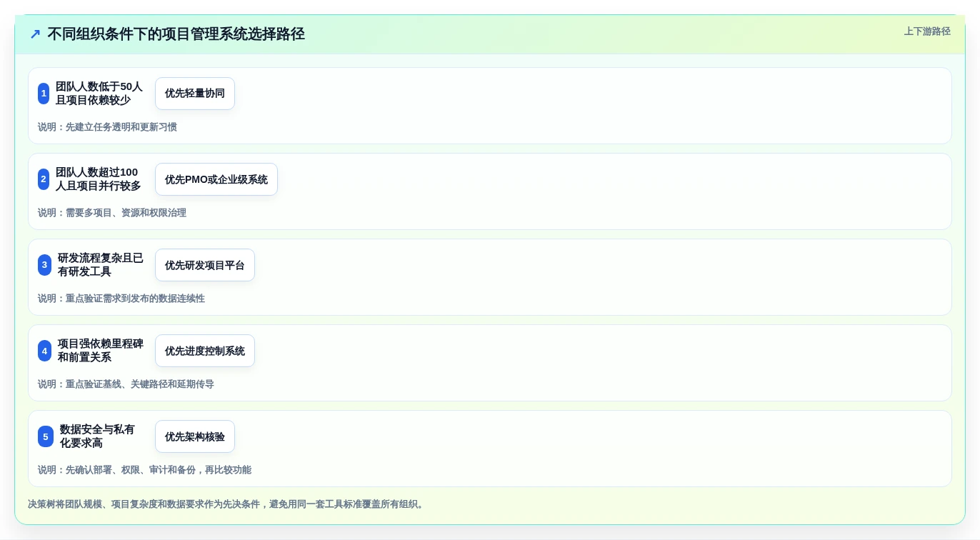The image size is (980, 540).
Task: Open the 上下游路径 label at top right
Action: (927, 31)
